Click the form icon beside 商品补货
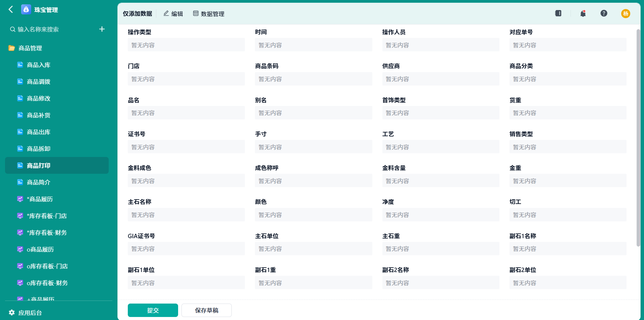This screenshot has height=320, width=644. [20, 115]
